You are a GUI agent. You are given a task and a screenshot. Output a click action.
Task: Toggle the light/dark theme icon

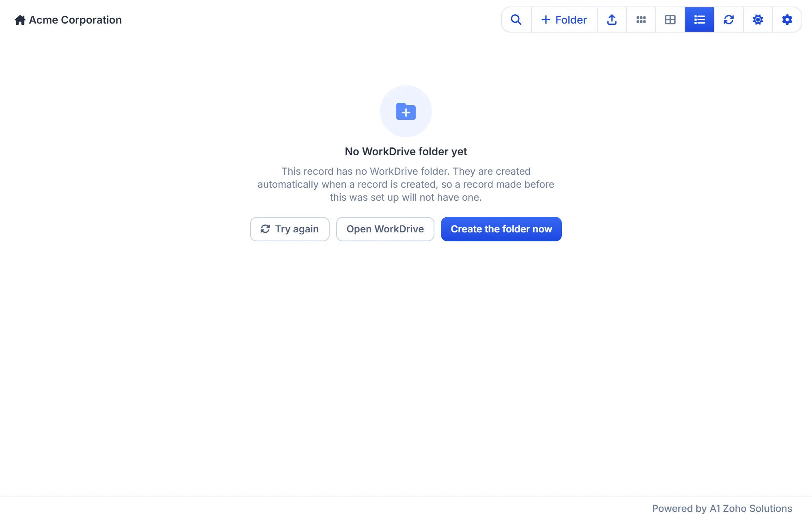point(758,19)
